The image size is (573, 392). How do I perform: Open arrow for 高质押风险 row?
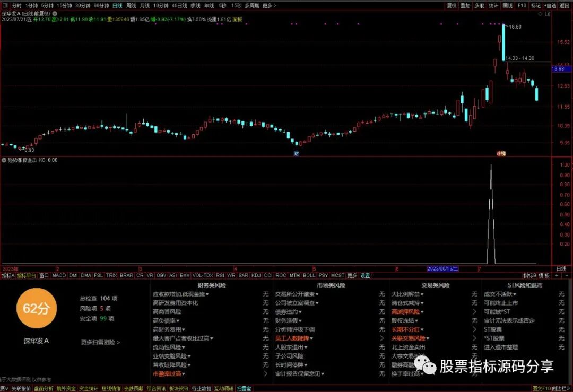pyautogui.click(x=475, y=311)
